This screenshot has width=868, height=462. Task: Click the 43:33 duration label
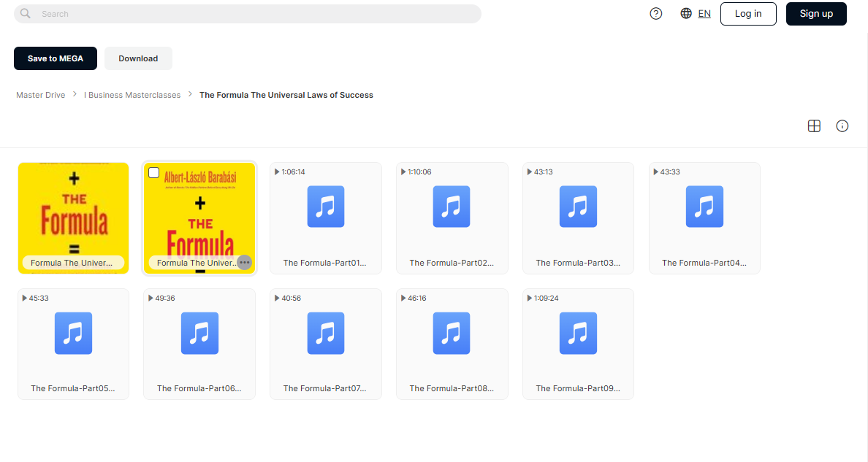(x=670, y=172)
